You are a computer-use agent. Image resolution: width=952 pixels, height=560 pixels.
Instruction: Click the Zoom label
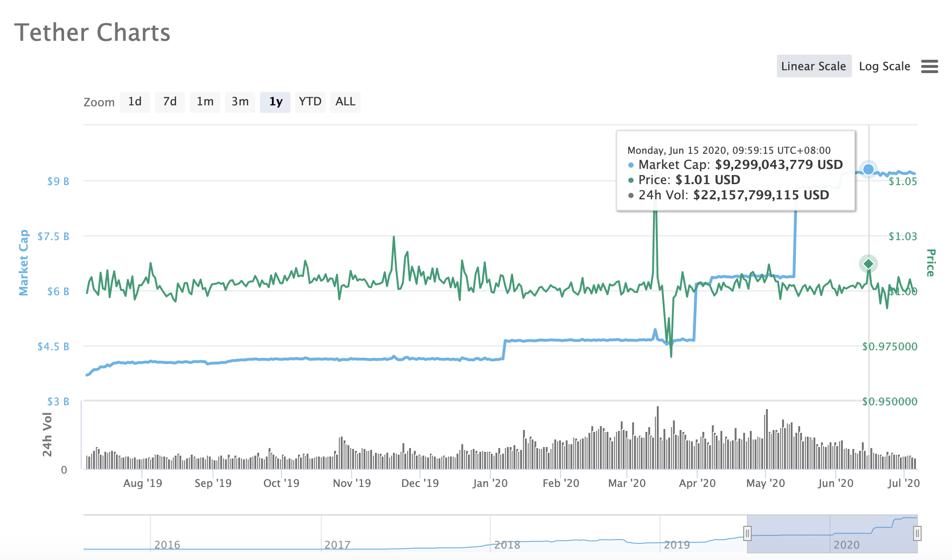99,103
